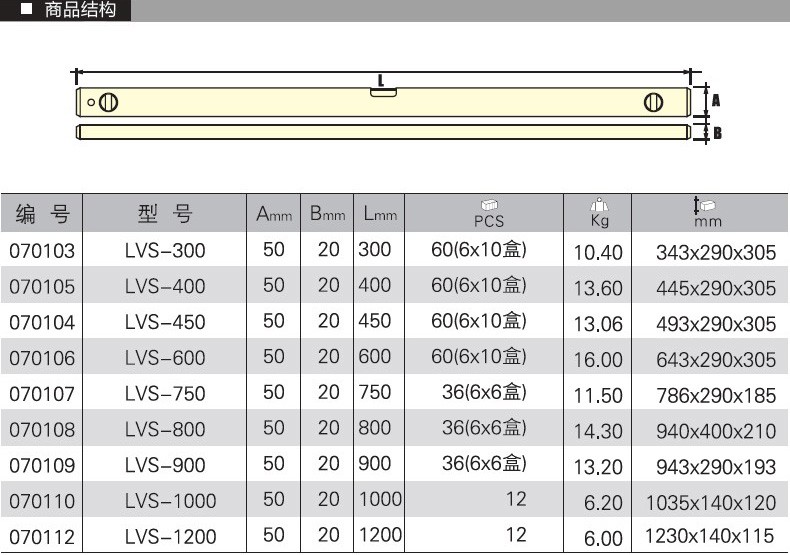Click the 36(6x6盒) quantity for LVS-750

(x=484, y=393)
